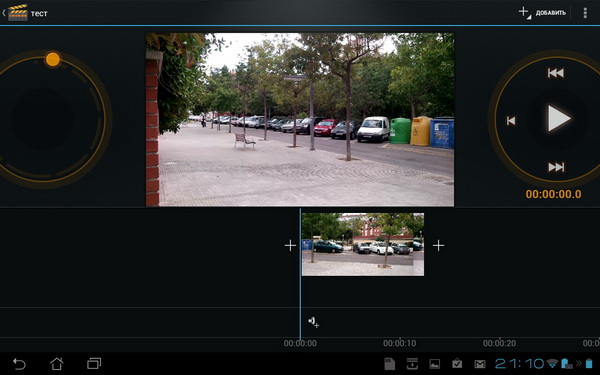Open the recent apps button
The height and width of the screenshot is (375, 600).
(x=94, y=364)
